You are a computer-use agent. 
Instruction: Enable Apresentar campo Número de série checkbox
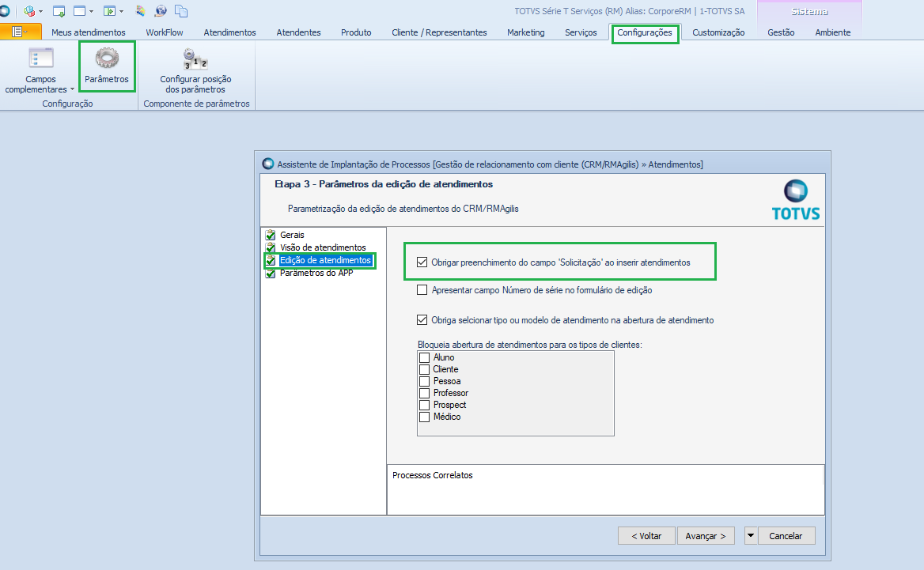coord(422,289)
